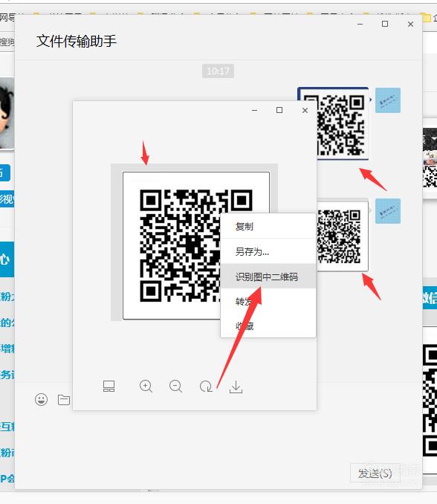Image resolution: width=437 pixels, height=504 pixels.
Task: Maximize the image viewer window
Action: pyautogui.click(x=279, y=110)
